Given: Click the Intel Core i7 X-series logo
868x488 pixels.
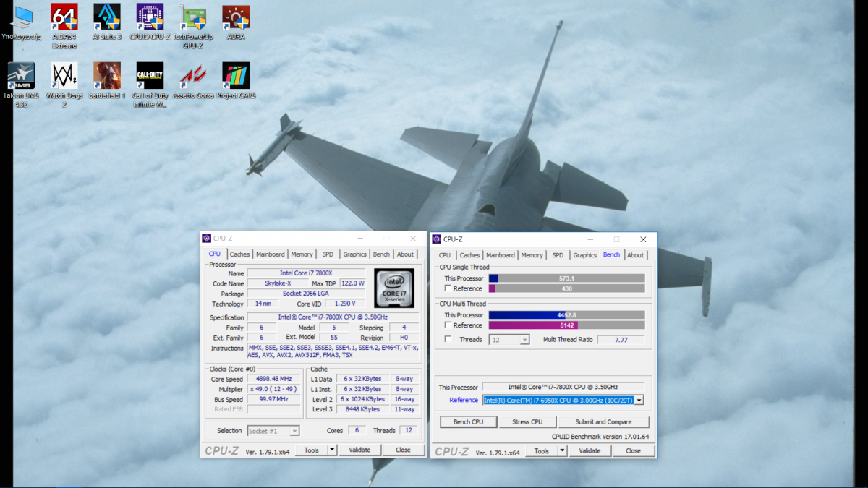Looking at the screenshot, I should (x=395, y=288).
